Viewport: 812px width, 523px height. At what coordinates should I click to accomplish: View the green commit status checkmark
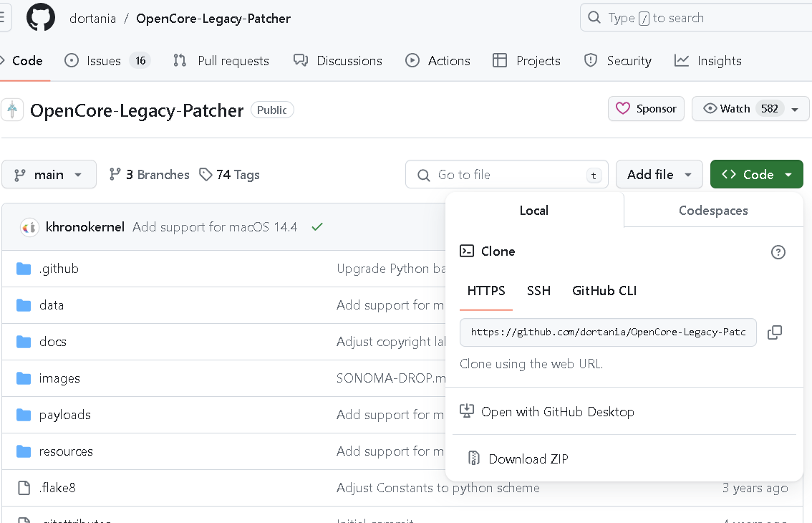point(317,227)
